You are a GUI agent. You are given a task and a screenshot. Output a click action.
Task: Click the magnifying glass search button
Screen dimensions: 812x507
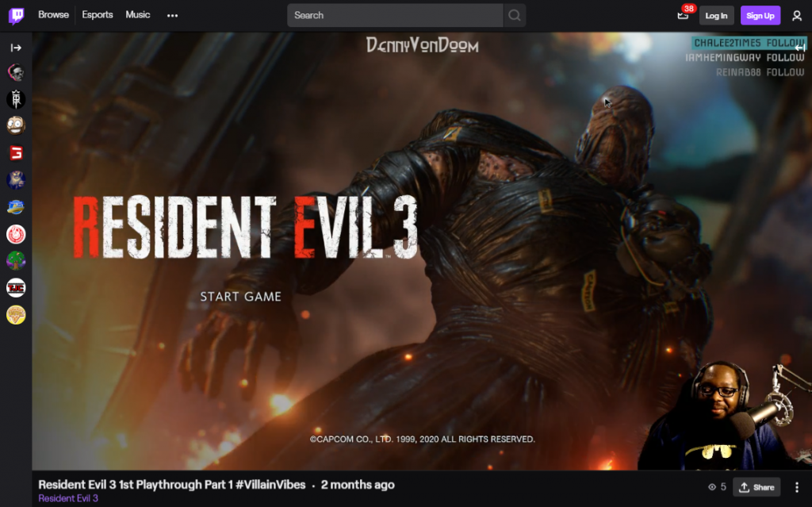click(x=514, y=16)
